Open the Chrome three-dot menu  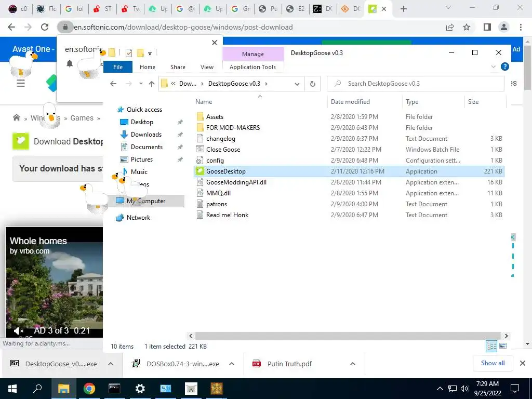521,27
